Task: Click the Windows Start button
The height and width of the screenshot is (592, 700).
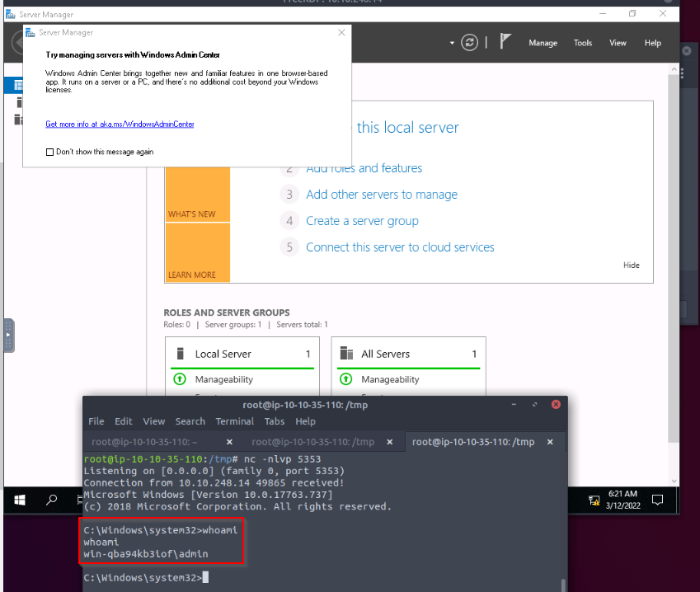Action: tap(20, 500)
